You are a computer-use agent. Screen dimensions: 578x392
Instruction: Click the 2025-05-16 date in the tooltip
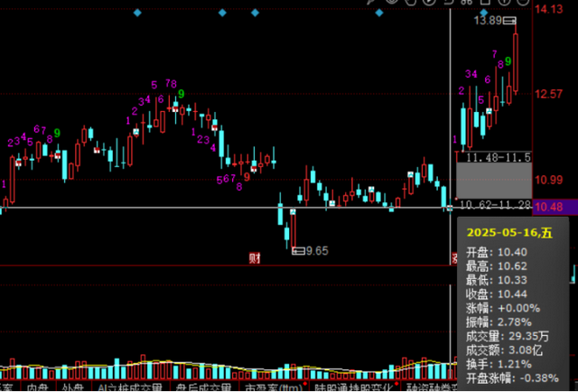pos(509,233)
